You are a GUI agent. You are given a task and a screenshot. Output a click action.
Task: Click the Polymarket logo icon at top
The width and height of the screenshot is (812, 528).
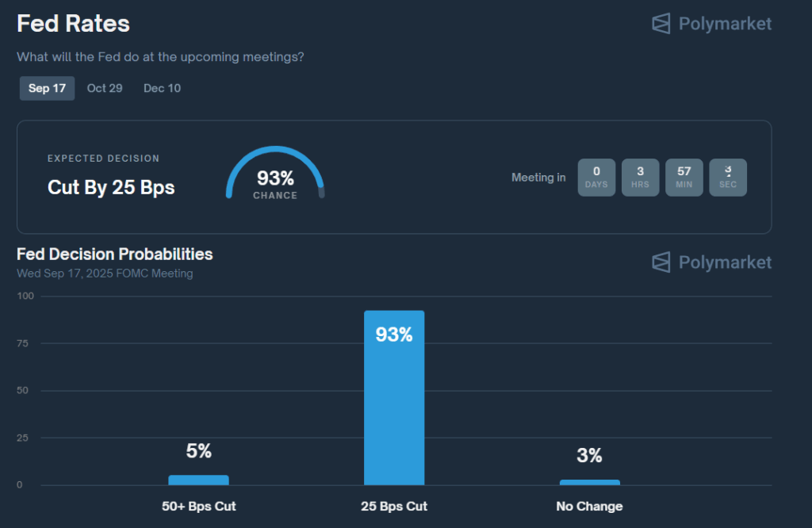tap(661, 24)
